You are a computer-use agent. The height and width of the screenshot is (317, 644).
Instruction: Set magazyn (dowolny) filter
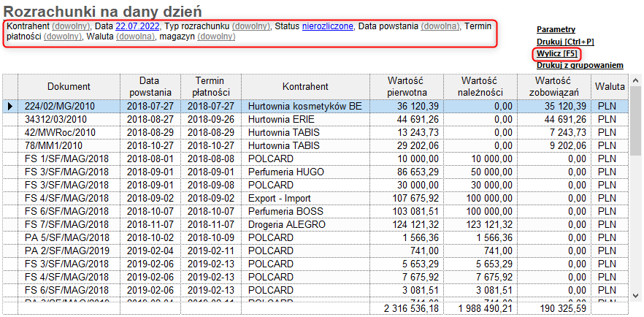tap(216, 37)
